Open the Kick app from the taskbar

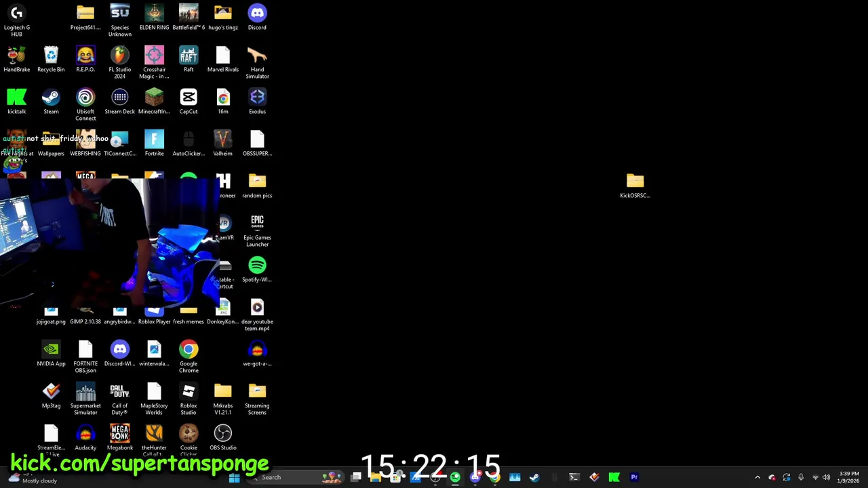(614, 477)
